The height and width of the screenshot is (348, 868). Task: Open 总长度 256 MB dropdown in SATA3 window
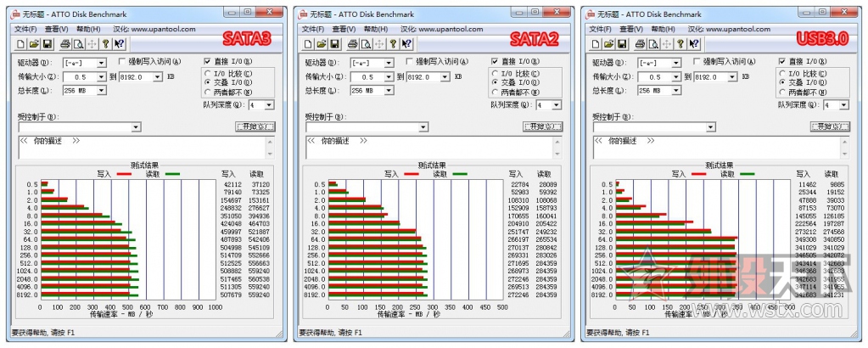[x=101, y=90]
